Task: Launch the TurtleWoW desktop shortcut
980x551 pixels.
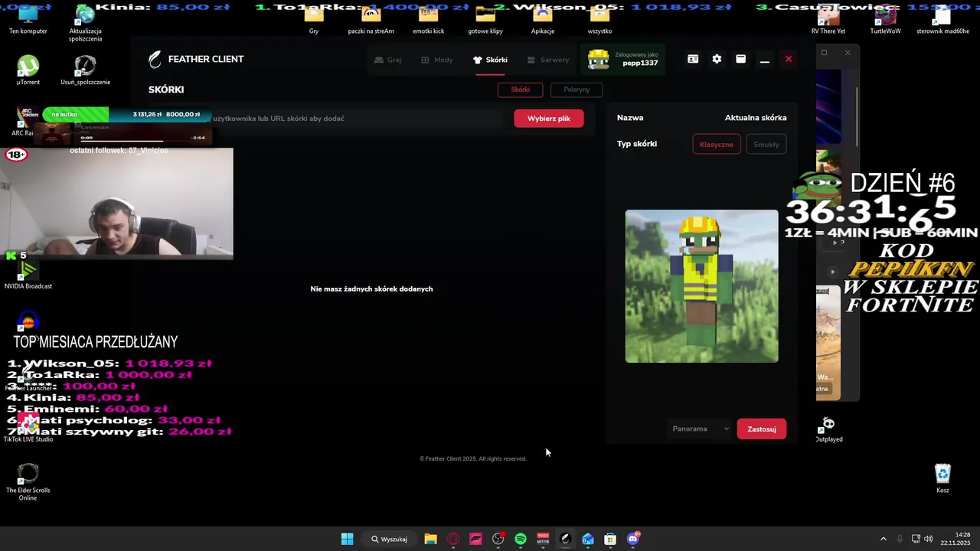Action: pyautogui.click(x=886, y=21)
